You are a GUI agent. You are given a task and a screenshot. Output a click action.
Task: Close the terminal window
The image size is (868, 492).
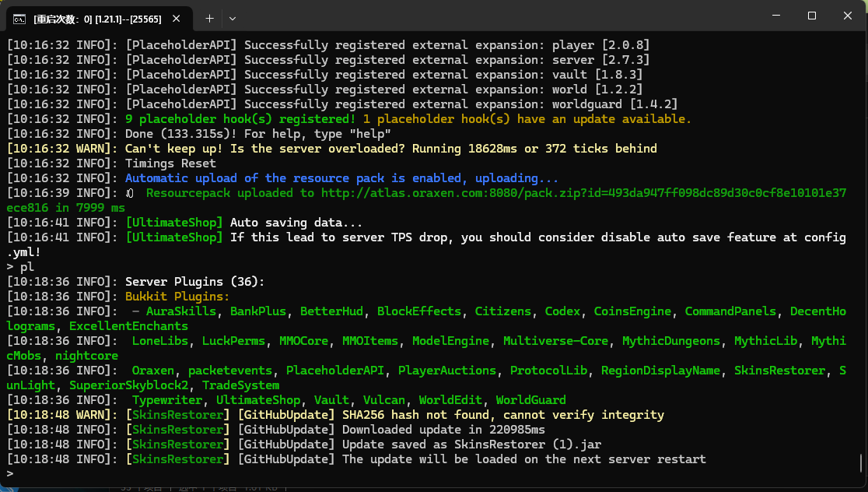pyautogui.click(x=849, y=16)
